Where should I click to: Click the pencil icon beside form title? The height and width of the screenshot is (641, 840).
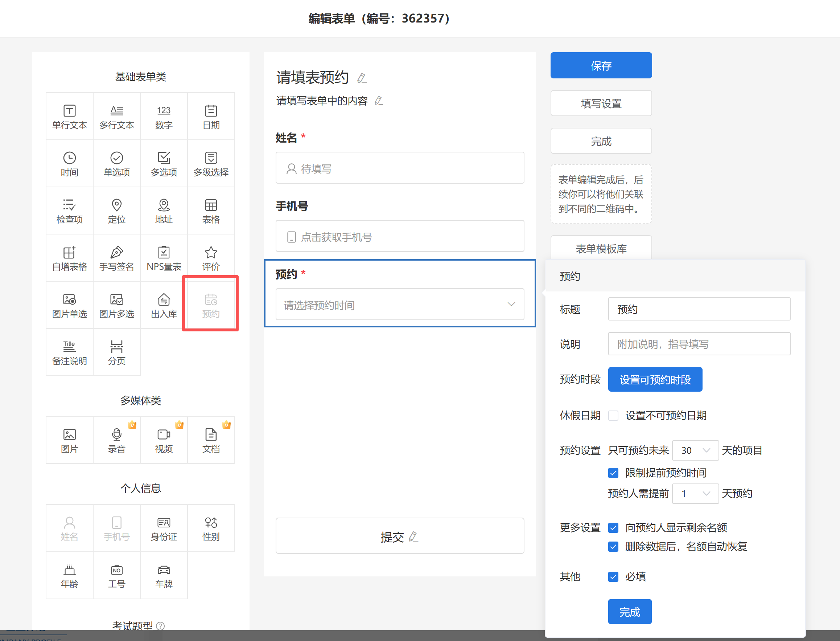[362, 78]
